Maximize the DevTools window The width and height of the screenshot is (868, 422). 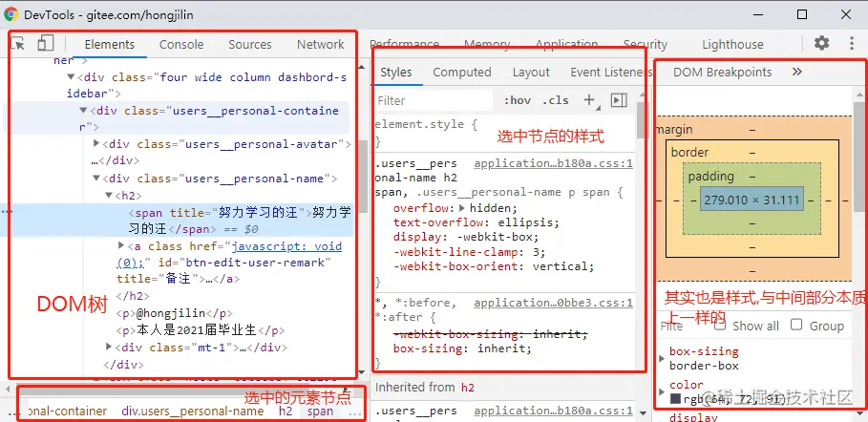tap(801, 15)
